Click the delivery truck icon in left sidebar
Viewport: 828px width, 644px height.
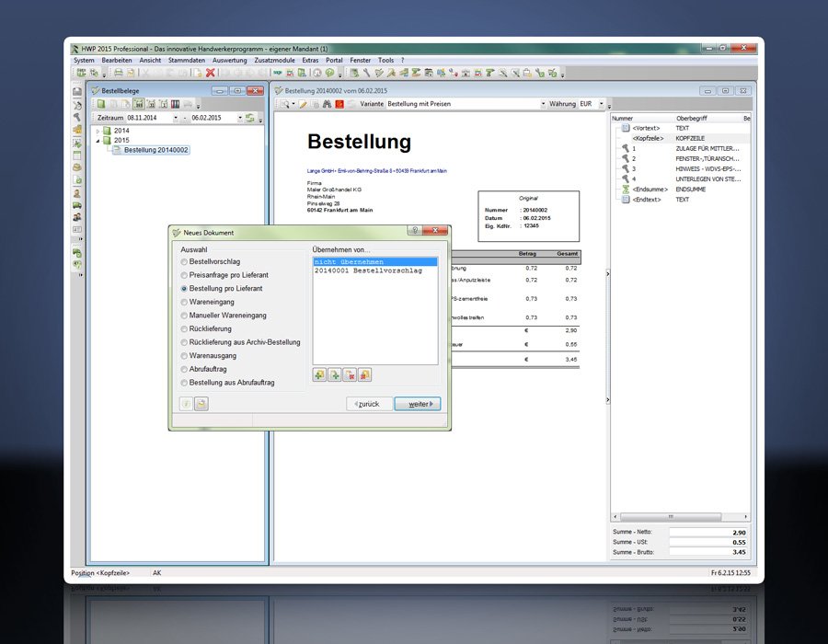coord(77,205)
